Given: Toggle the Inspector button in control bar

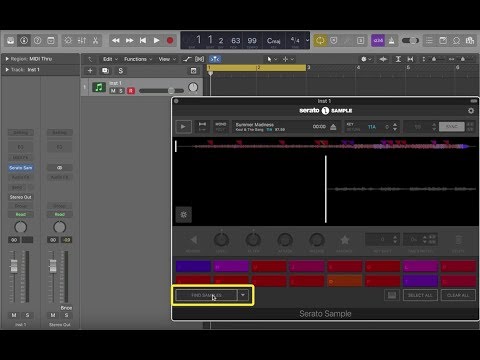Looking at the screenshot, I should (24, 41).
